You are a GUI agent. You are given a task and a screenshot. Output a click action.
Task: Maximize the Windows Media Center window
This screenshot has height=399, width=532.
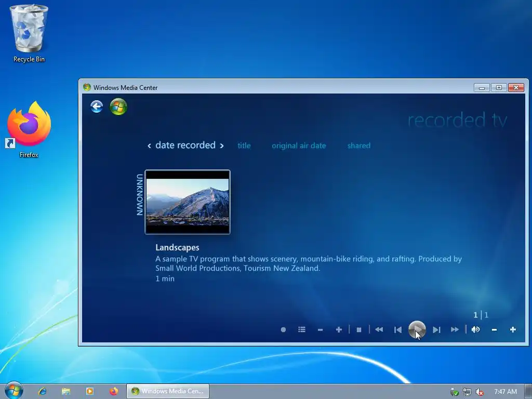(x=499, y=87)
